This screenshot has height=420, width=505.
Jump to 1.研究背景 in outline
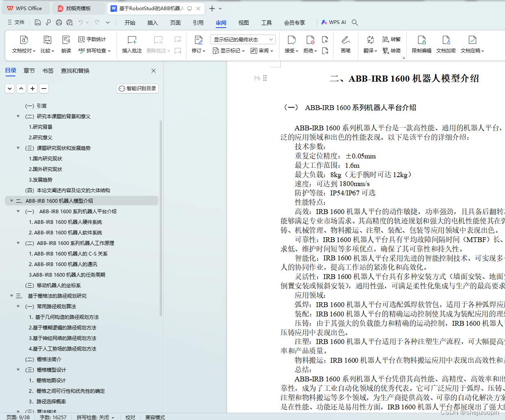(x=41, y=127)
